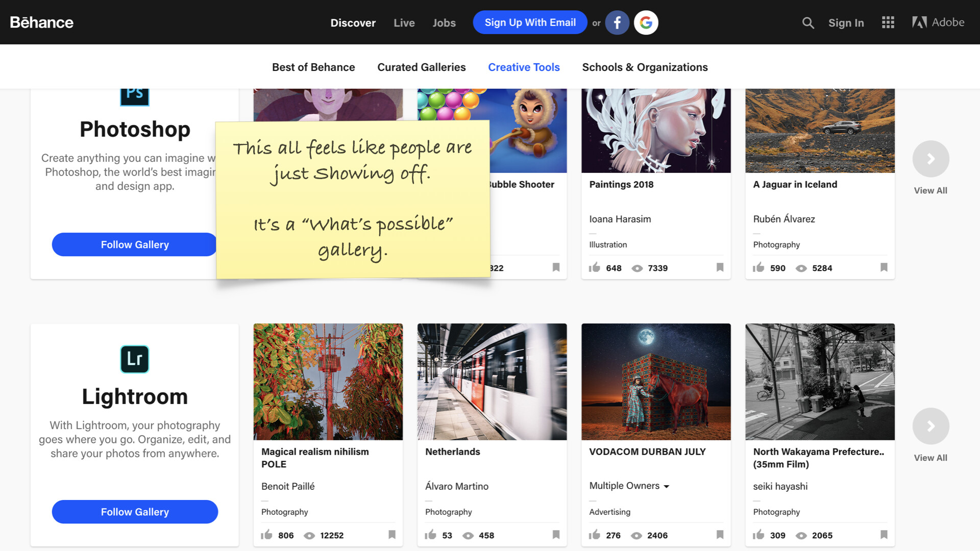Open Ioana Harasim's profile link
The height and width of the screenshot is (551, 980).
pyautogui.click(x=620, y=219)
